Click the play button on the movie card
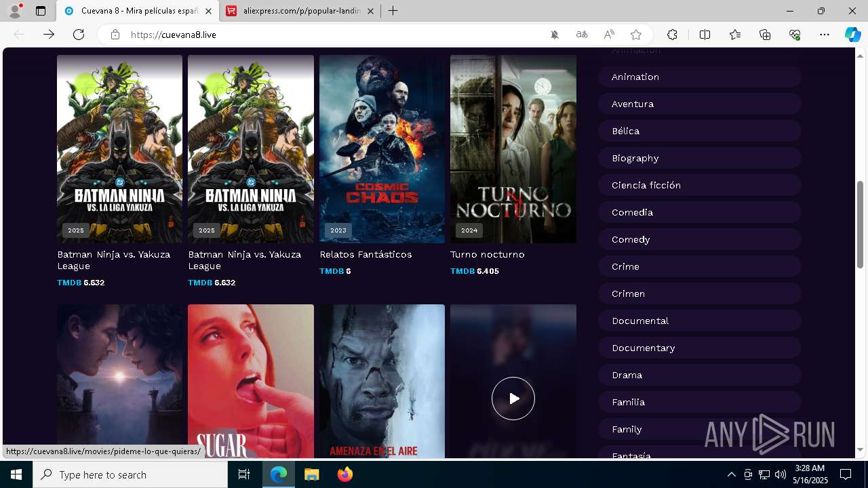The width and height of the screenshot is (868, 488). (x=513, y=399)
